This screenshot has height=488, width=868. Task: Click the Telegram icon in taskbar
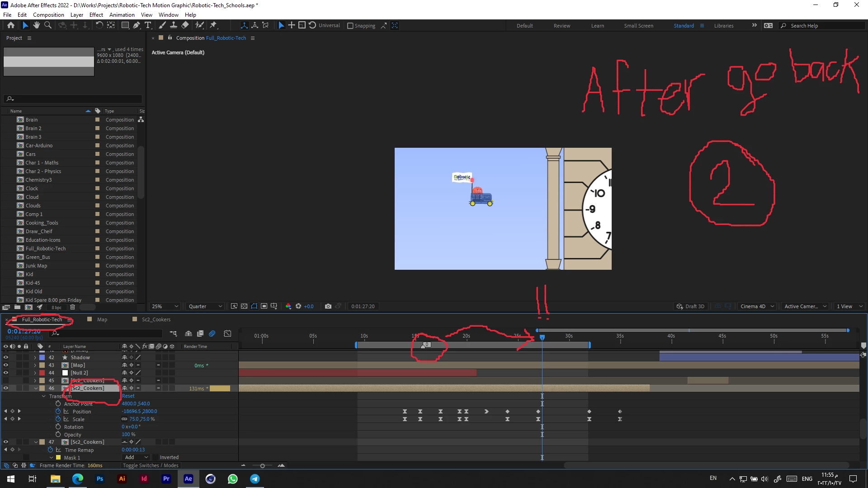point(255,479)
